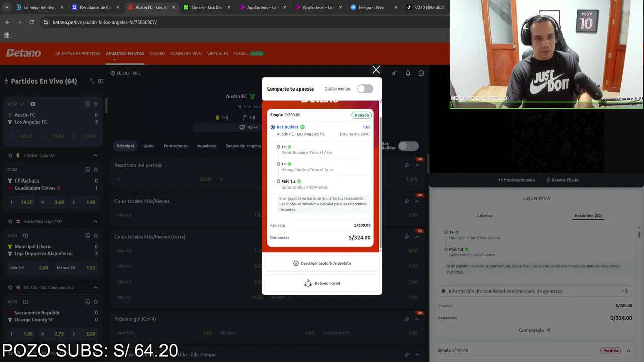Viewport: 644px width, 362px height.
Task: Click the Betano logo
Action: pyautogui.click(x=24, y=53)
